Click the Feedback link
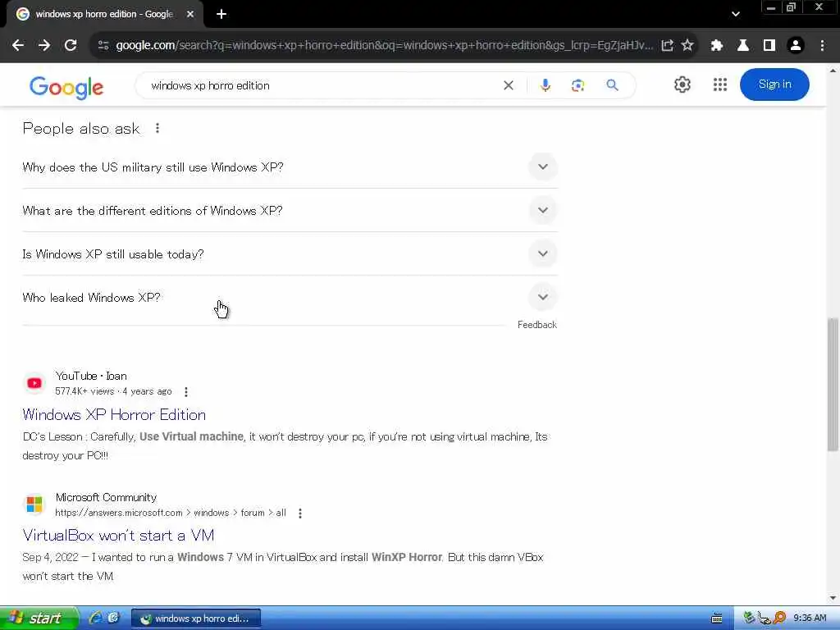This screenshot has width=840, height=630. pyautogui.click(x=536, y=325)
